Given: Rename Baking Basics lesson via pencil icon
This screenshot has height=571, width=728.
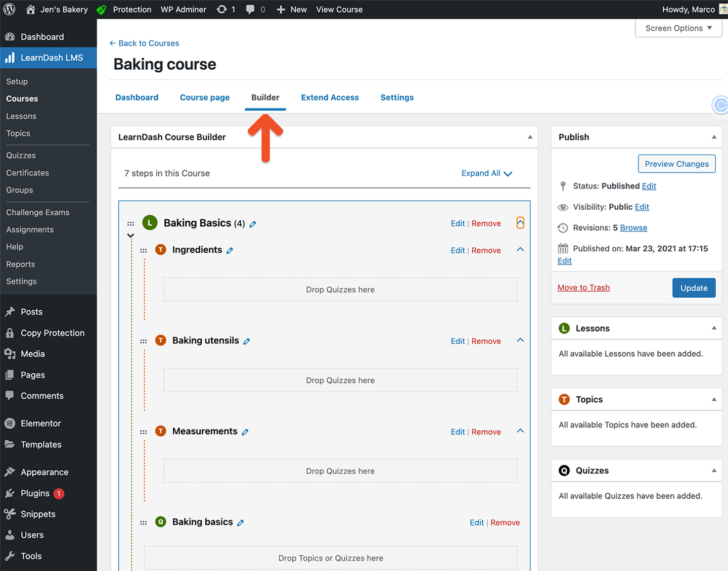Looking at the screenshot, I should pyautogui.click(x=253, y=224).
